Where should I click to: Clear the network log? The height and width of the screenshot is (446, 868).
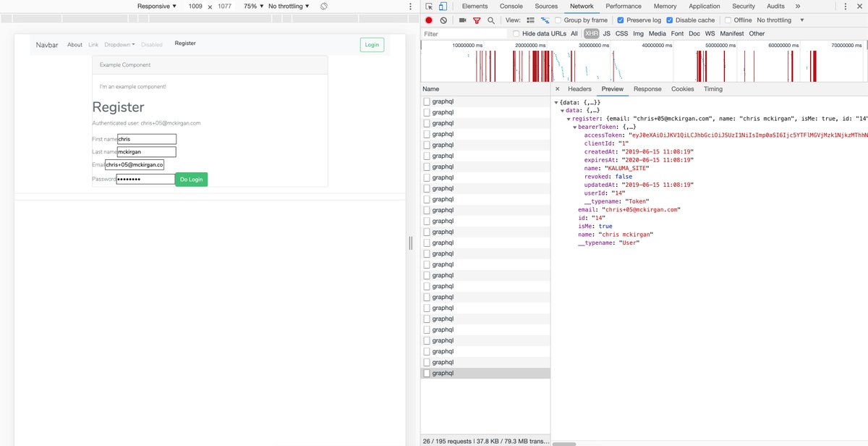[x=443, y=20]
